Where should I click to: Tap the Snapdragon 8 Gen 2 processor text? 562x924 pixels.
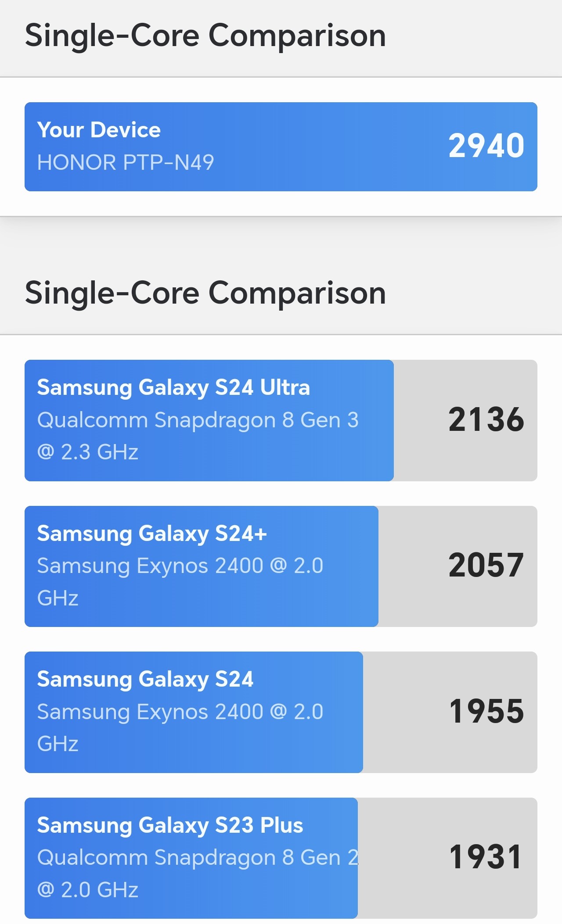coord(198,857)
